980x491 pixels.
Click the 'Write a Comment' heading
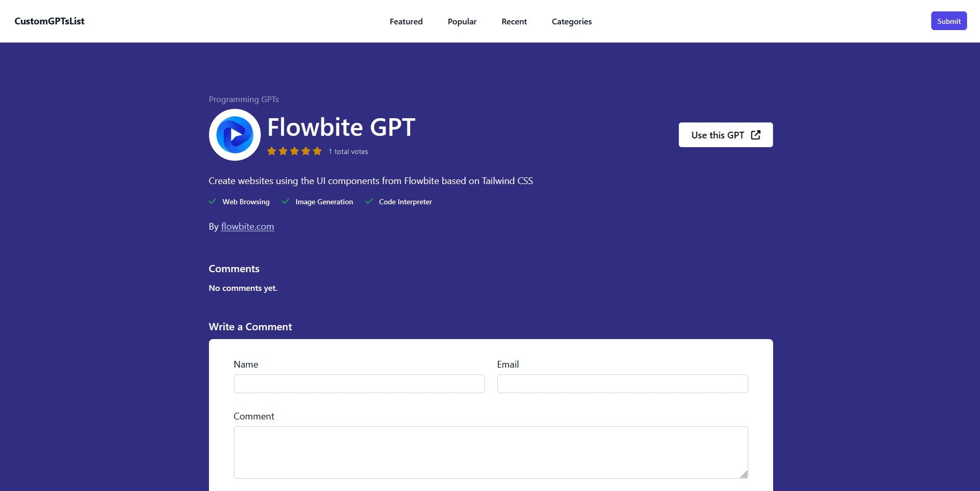click(x=250, y=327)
